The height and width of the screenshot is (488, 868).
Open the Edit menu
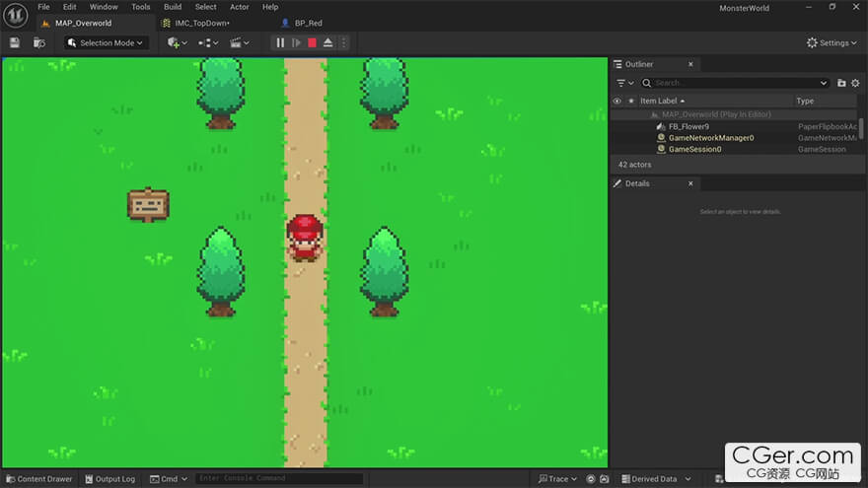pyautogui.click(x=69, y=7)
